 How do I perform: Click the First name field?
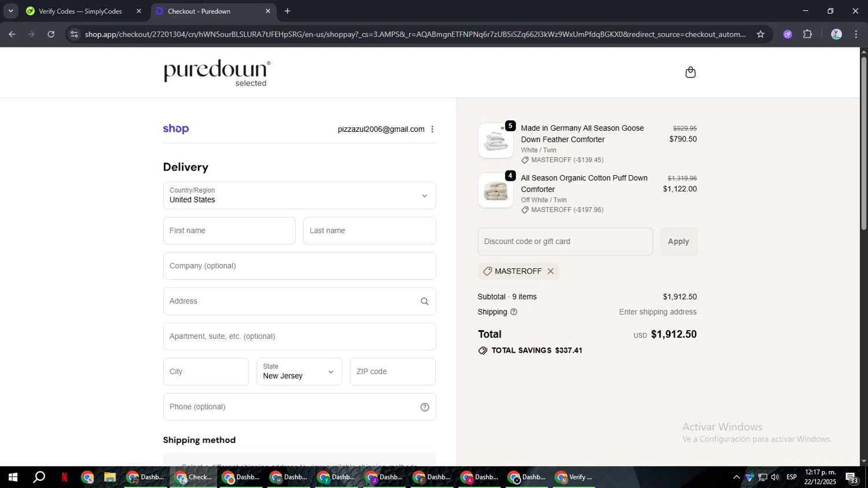[x=229, y=231]
